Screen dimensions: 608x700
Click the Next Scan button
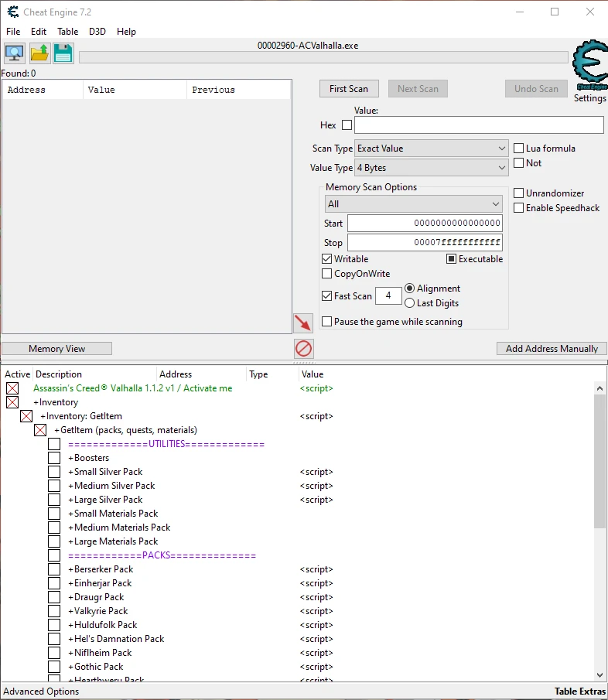(418, 89)
